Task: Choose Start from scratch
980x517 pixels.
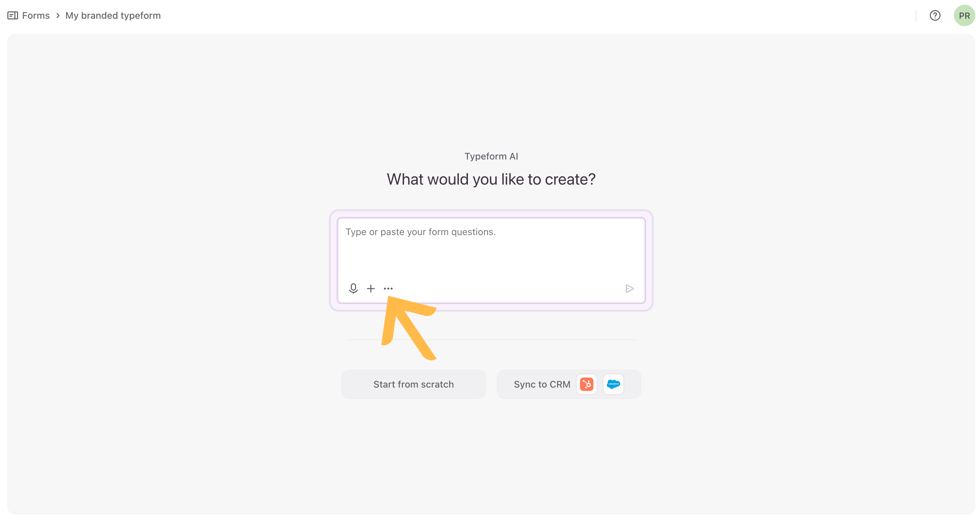Action: pyautogui.click(x=413, y=384)
